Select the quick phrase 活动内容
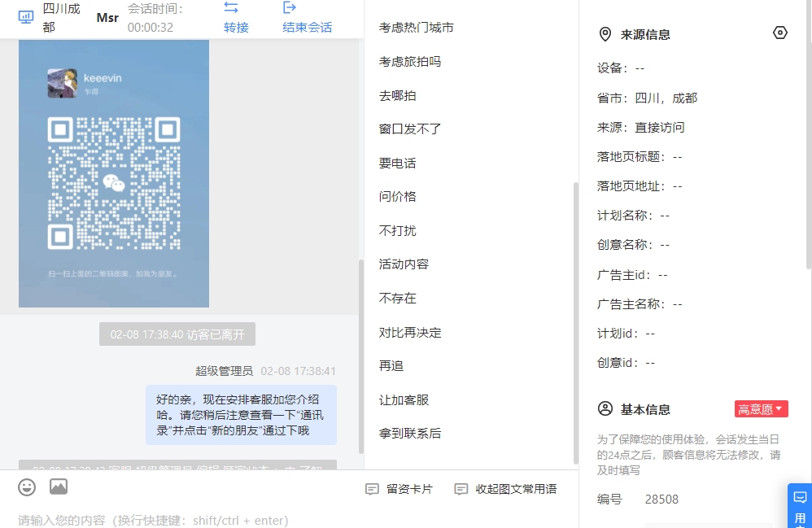 tap(404, 264)
